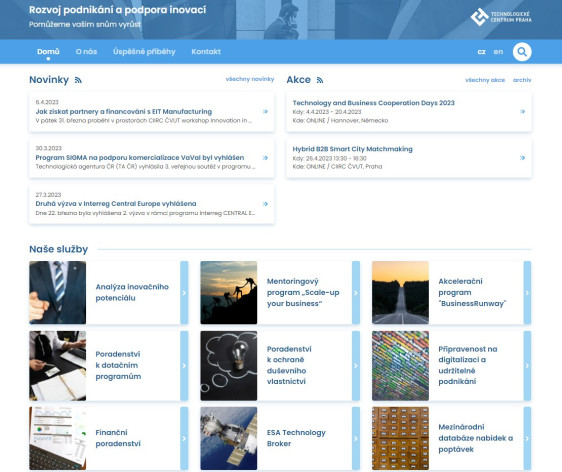Click arrow icon for Hybrid B2B Smart City event
Image resolution: width=562 pixels, height=472 pixels.
pyautogui.click(x=522, y=158)
